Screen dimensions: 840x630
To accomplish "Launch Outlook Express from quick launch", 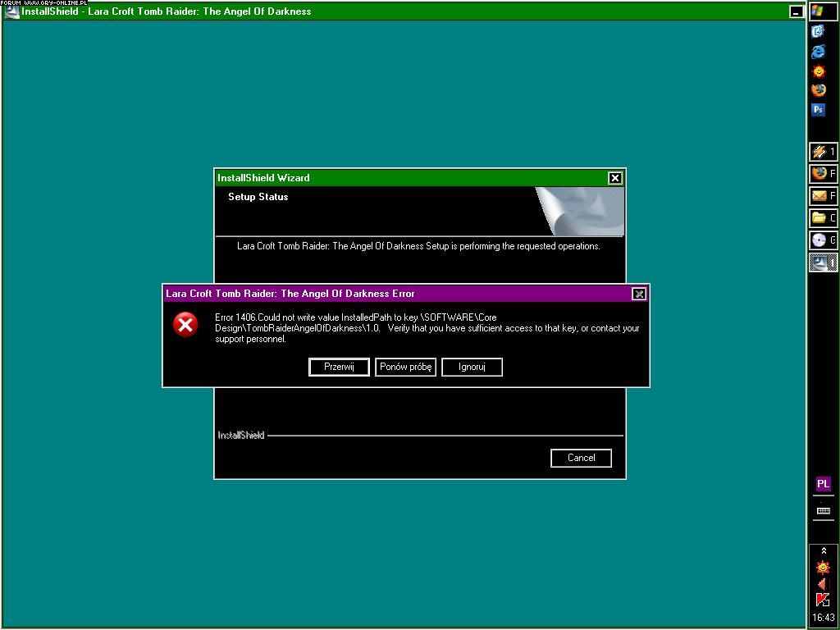I will pos(818,32).
